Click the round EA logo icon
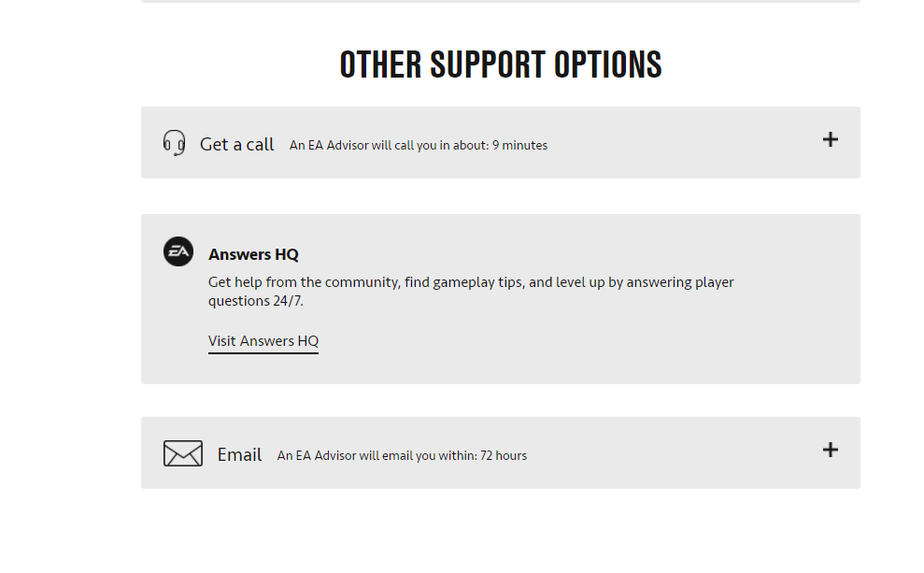This screenshot has width=924, height=573. tap(178, 251)
